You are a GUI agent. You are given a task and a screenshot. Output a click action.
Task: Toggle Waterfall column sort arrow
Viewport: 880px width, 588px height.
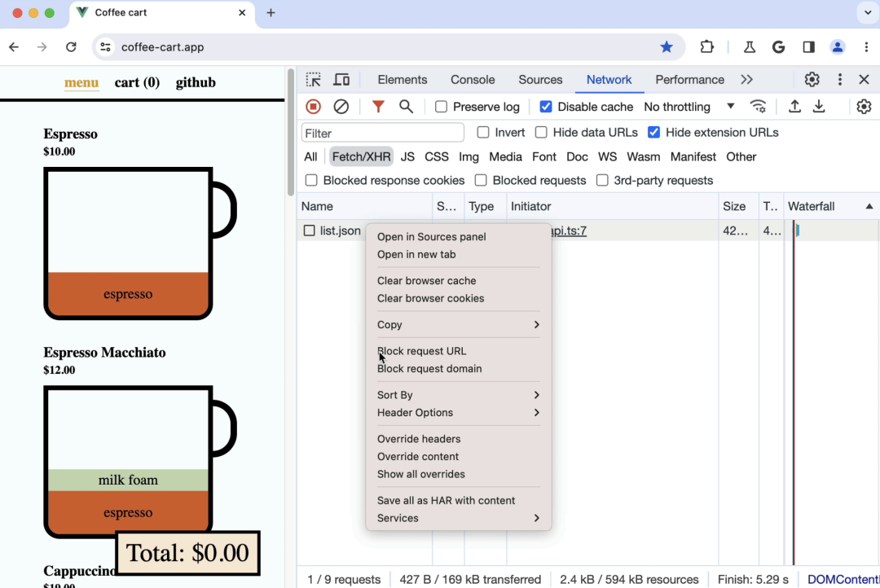pos(869,207)
